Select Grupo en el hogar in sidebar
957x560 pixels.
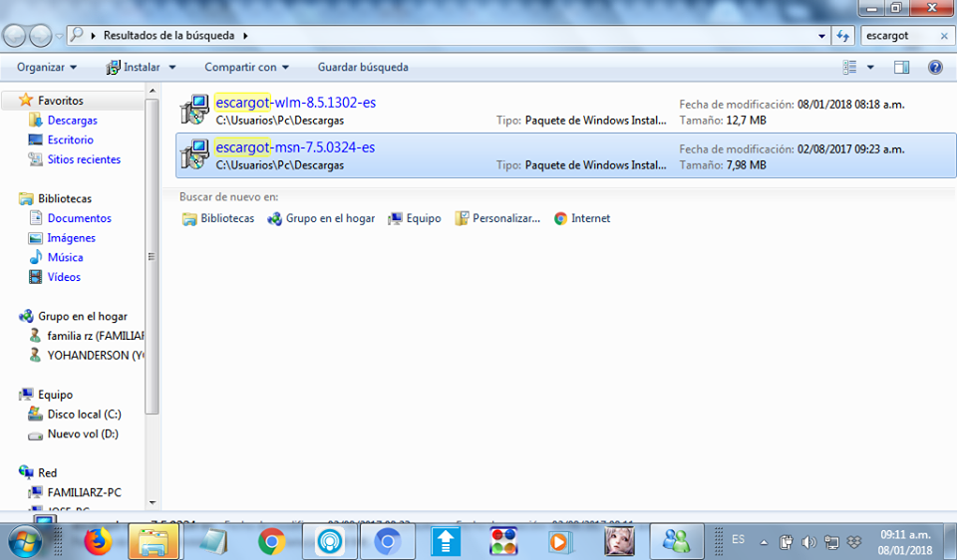83,316
